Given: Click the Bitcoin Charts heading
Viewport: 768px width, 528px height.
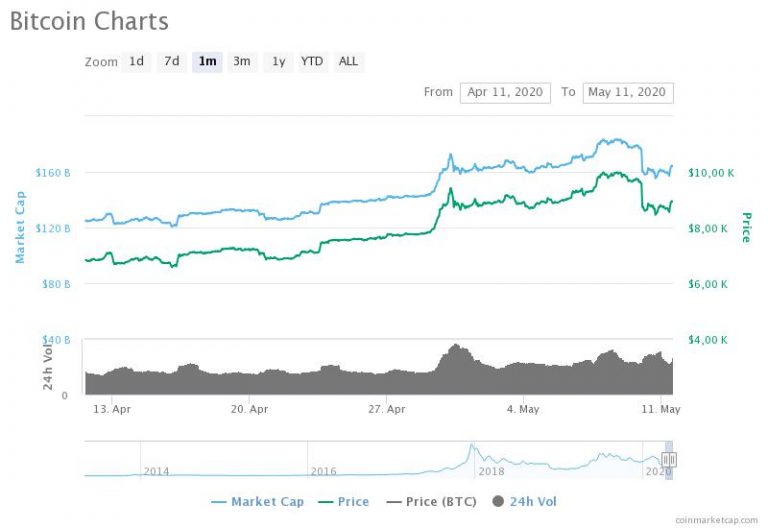Looking at the screenshot, I should click(x=89, y=21).
